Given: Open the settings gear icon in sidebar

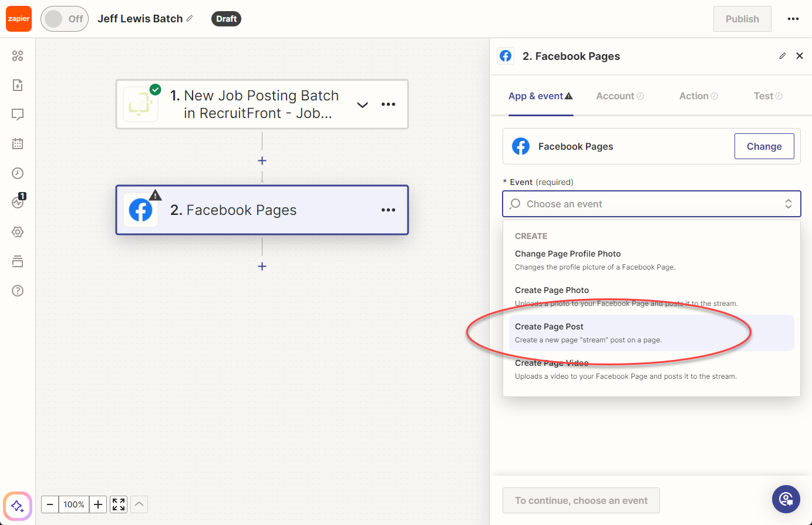Looking at the screenshot, I should (18, 232).
